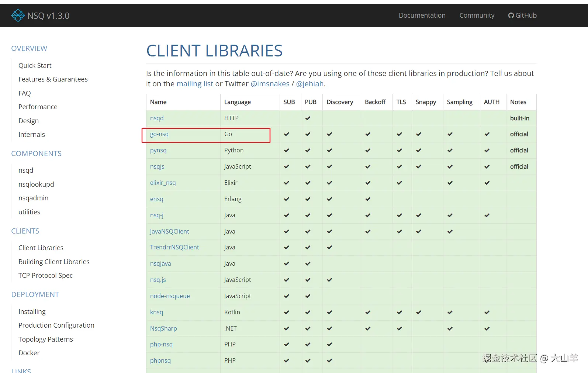This screenshot has height=373, width=588.
Task: Open the Internals sidebar link
Action: pyautogui.click(x=32, y=135)
